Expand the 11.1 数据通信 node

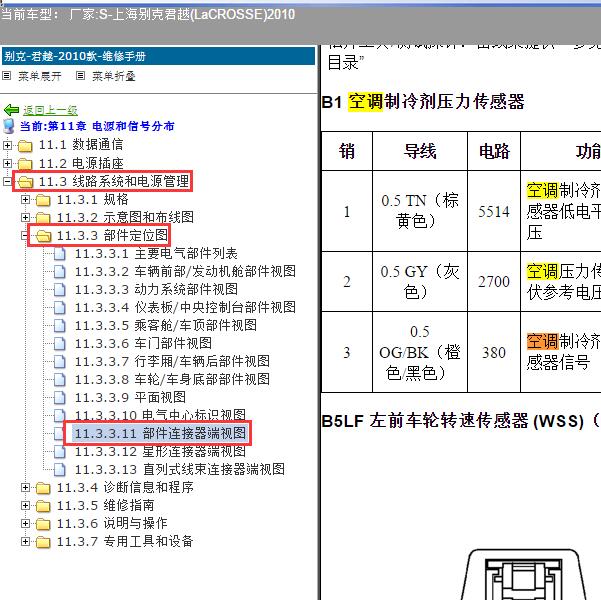pos(7,145)
